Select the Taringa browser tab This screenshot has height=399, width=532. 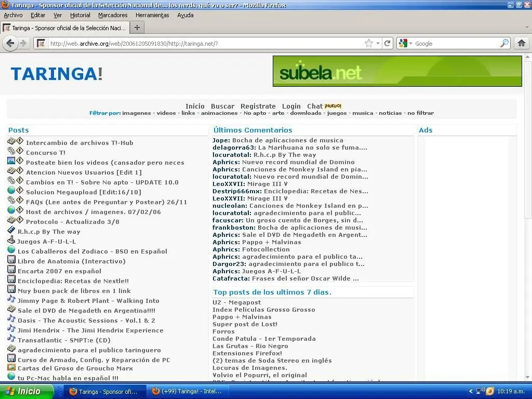click(x=65, y=28)
